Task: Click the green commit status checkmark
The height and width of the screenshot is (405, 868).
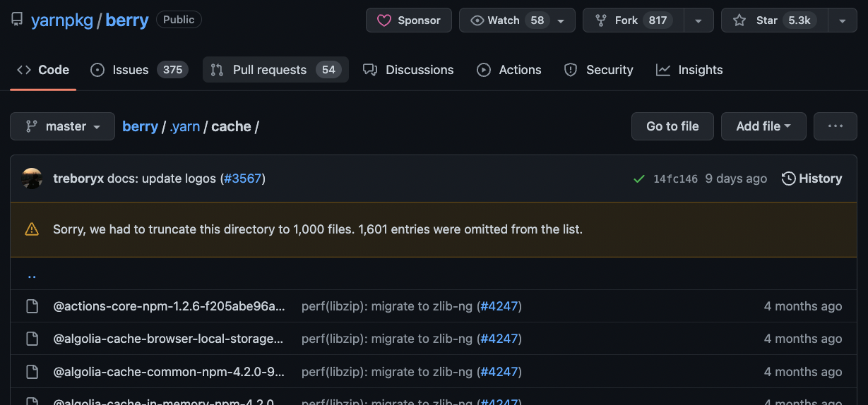Action: click(639, 179)
